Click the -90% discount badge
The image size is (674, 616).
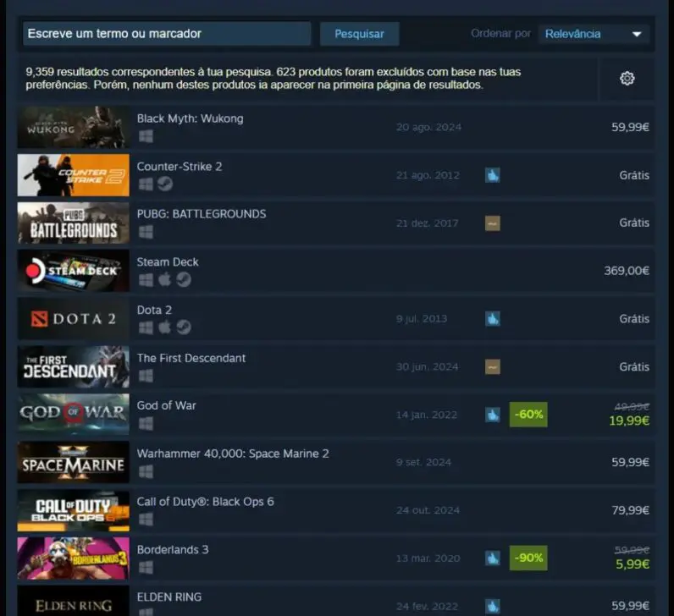coord(528,558)
